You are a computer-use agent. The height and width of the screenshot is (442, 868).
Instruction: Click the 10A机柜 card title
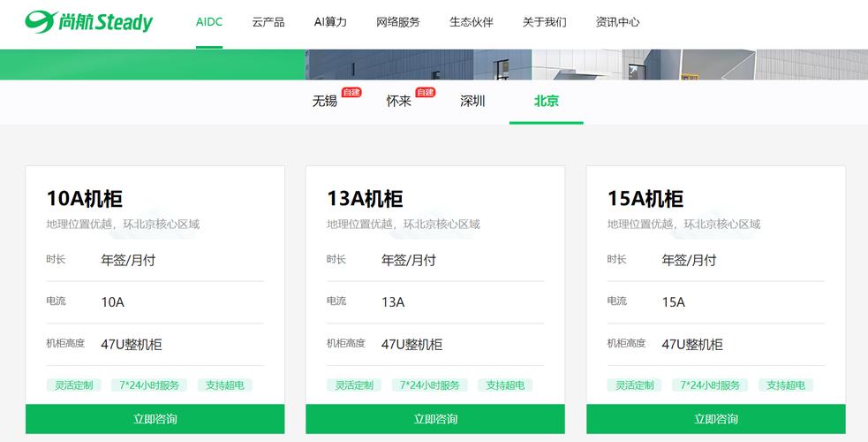pos(84,198)
